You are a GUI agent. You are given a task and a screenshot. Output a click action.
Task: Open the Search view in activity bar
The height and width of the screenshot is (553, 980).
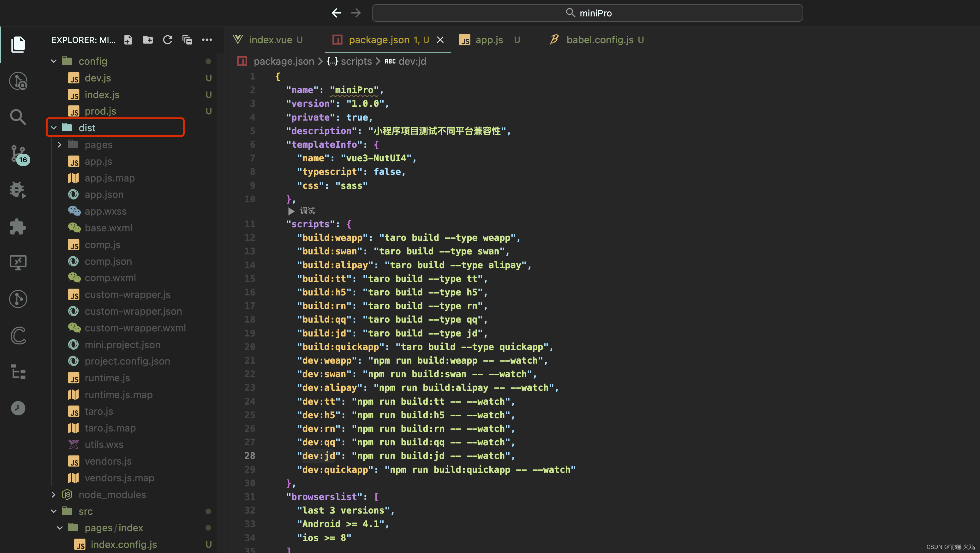click(18, 117)
